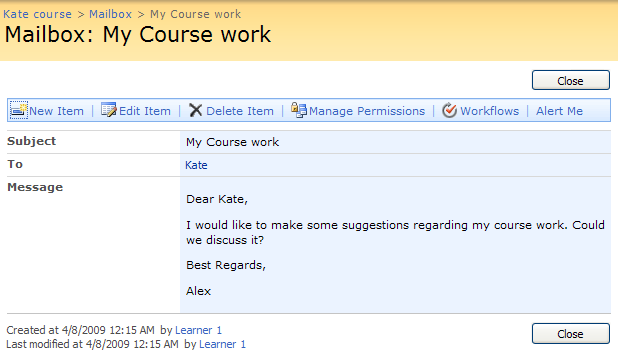Click the Edit Item pencil icon

[109, 110]
